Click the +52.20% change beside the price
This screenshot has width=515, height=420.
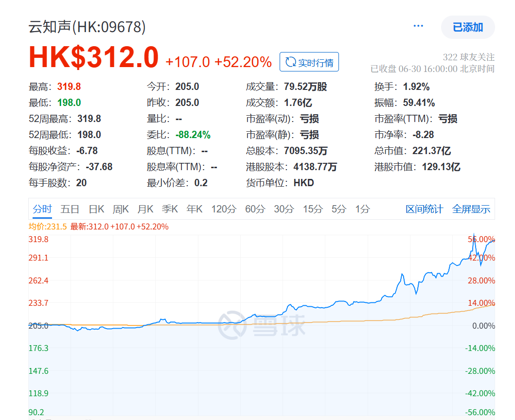click(x=243, y=62)
